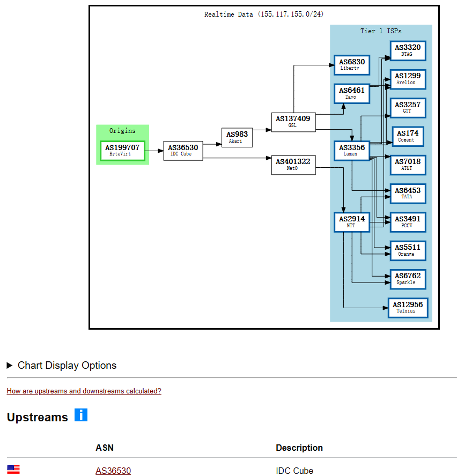Select the AS174 Cogent node
Screen dimensions: 457x476
click(408, 137)
